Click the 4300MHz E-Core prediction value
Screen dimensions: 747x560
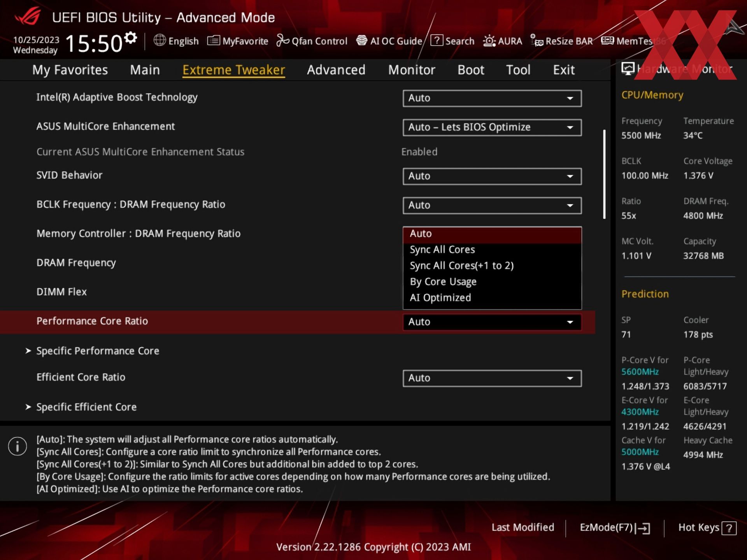pyautogui.click(x=640, y=412)
